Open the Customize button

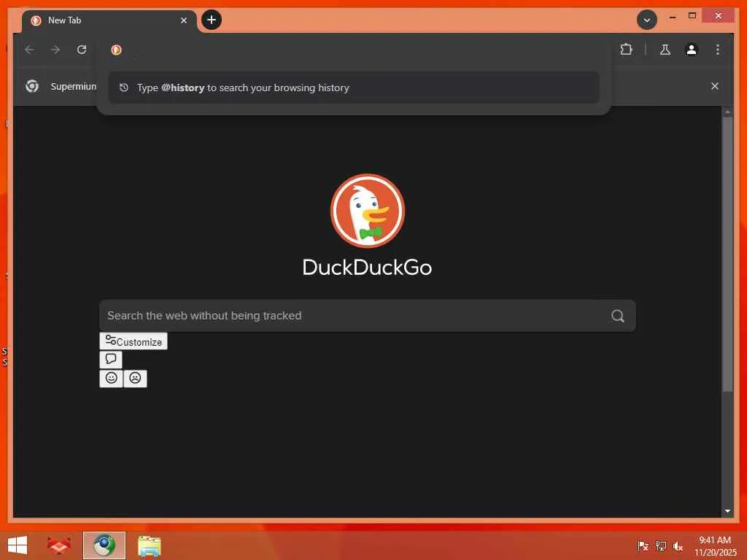click(x=133, y=341)
